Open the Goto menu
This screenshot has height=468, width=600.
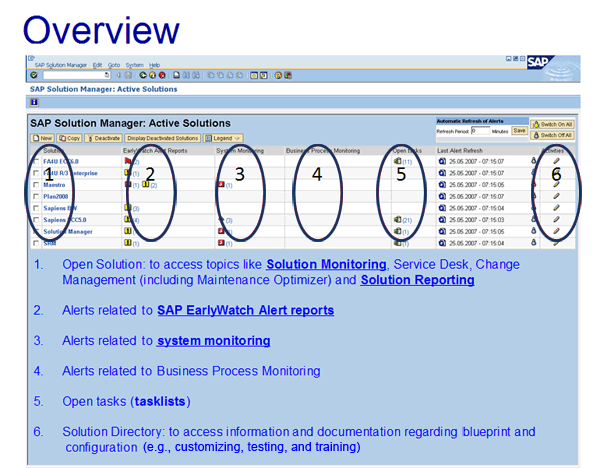pos(113,64)
